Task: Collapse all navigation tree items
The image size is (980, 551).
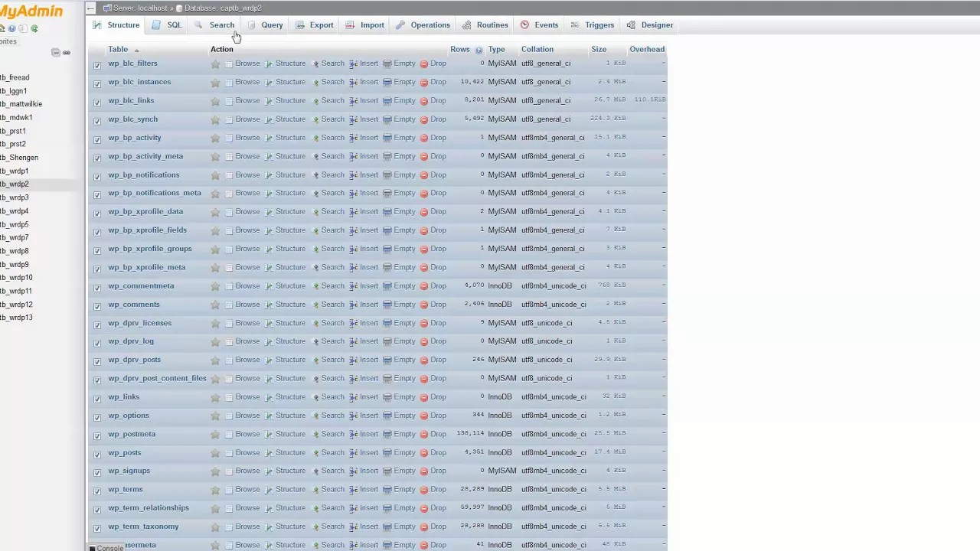Action: [56, 53]
